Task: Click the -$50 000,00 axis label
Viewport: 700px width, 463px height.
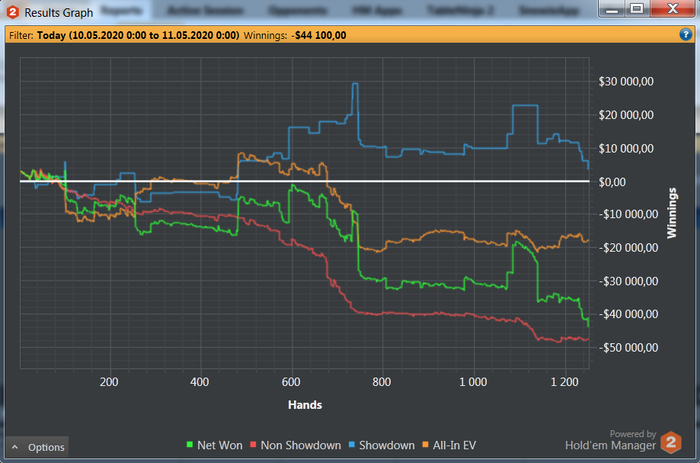Action: point(629,348)
